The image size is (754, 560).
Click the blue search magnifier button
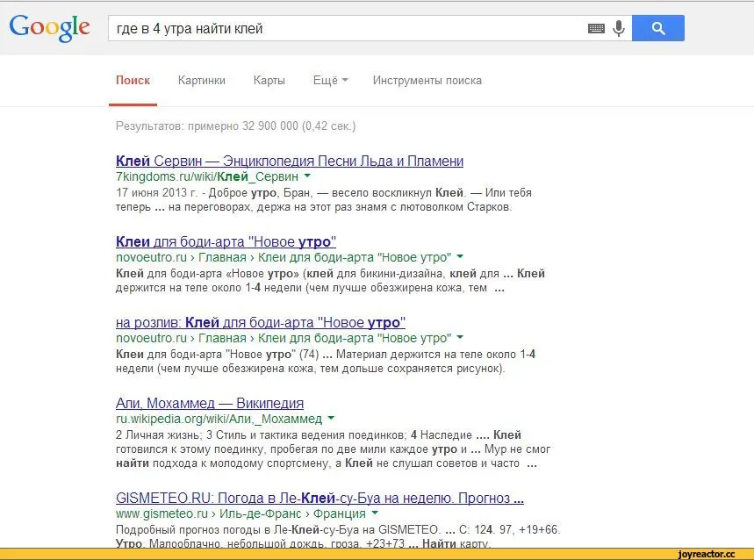[657, 28]
